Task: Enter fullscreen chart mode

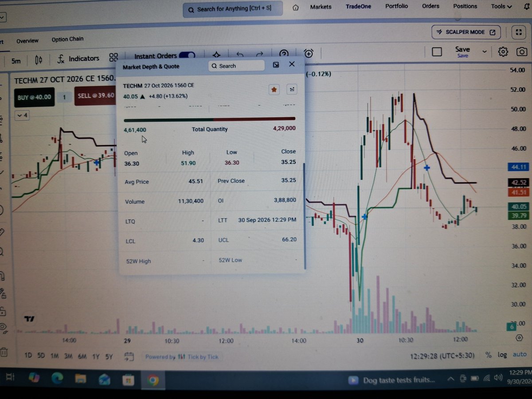Action: (518, 32)
